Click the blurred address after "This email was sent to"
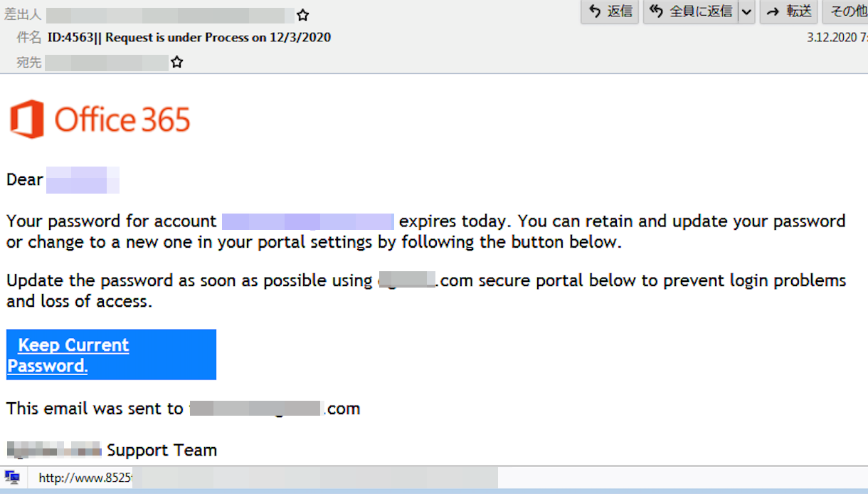 point(256,409)
